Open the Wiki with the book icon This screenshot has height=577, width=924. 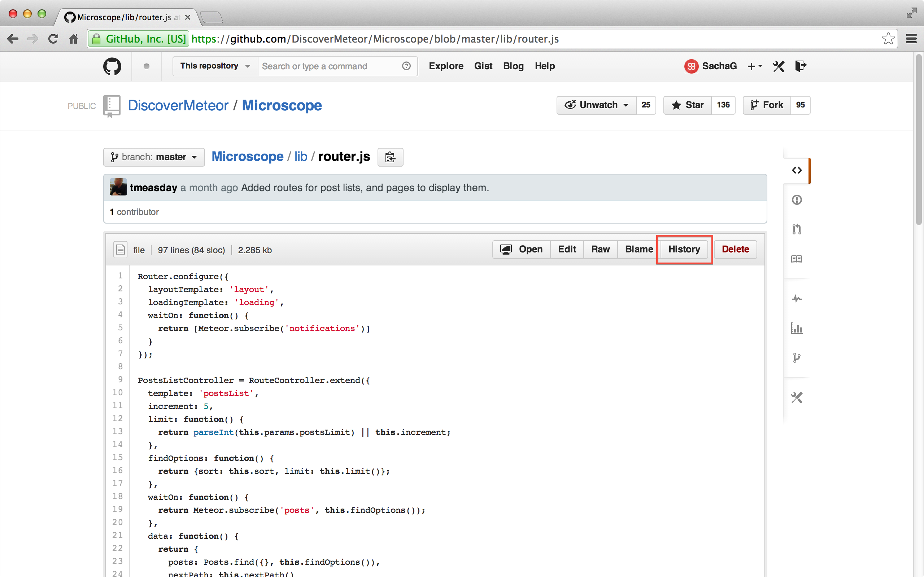point(797,259)
